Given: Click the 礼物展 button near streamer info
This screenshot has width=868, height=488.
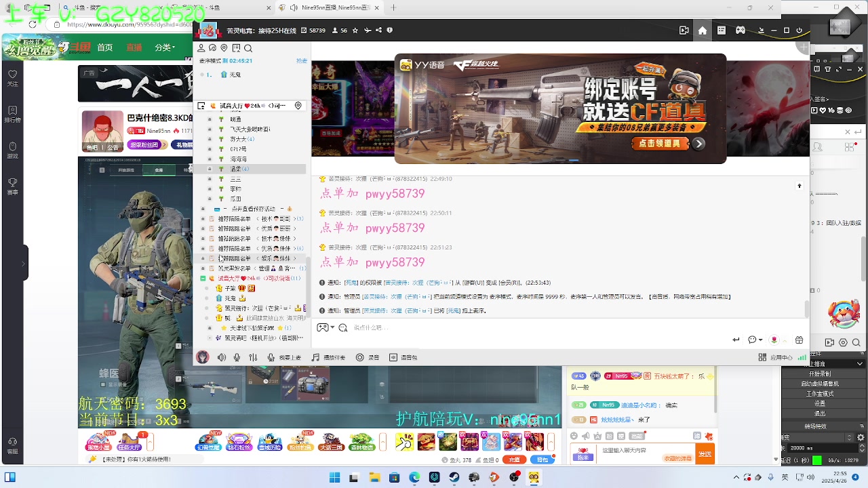Looking at the screenshot, I should 183,145.
